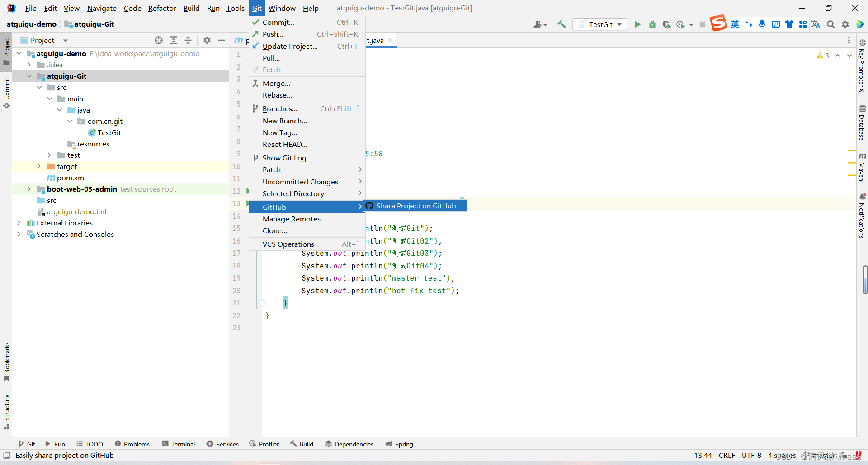Click the CRLF line separator widget
Image resolution: width=868 pixels, height=465 pixels.
[x=726, y=455]
